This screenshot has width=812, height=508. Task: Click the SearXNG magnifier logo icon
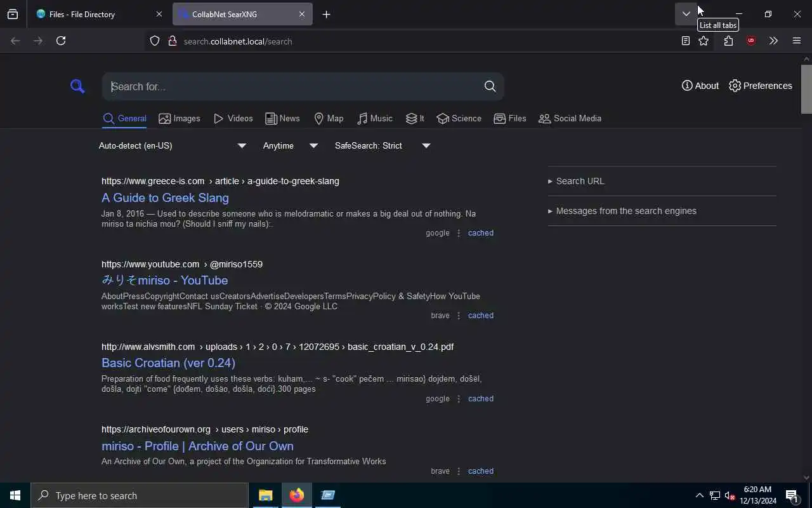tap(77, 86)
